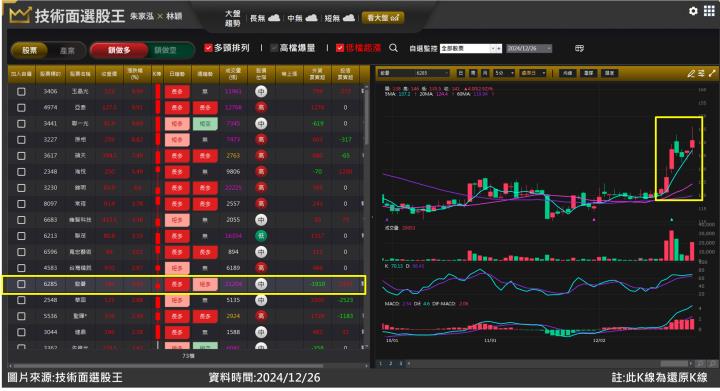Viewport: 720px width, 391px height.
Task: Click the 中 price-level badge for 3044
Action: point(261,332)
